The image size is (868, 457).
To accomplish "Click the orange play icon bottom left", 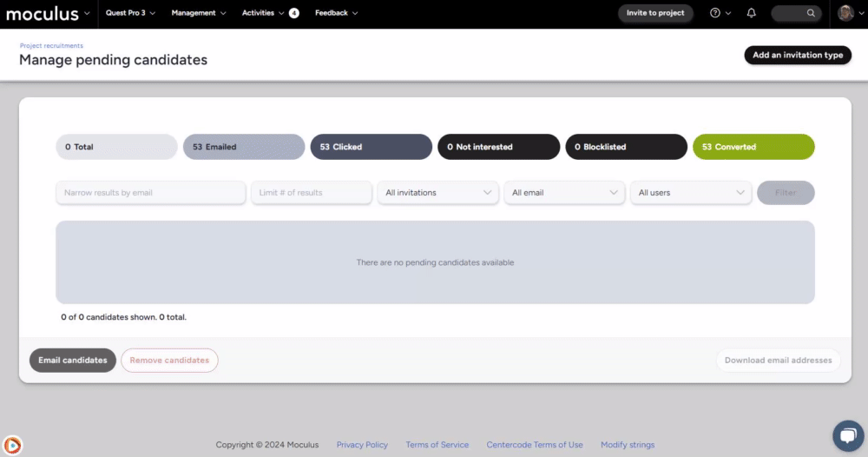I will [12, 445].
